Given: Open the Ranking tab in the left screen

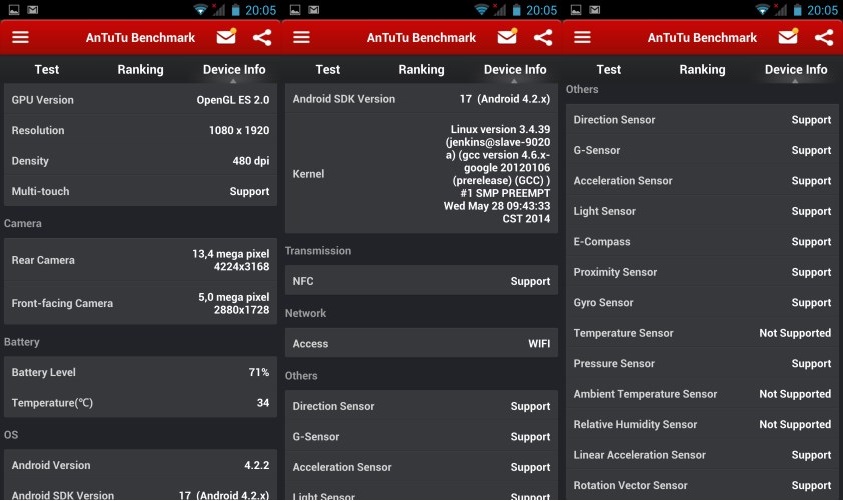Looking at the screenshot, I should click(140, 70).
